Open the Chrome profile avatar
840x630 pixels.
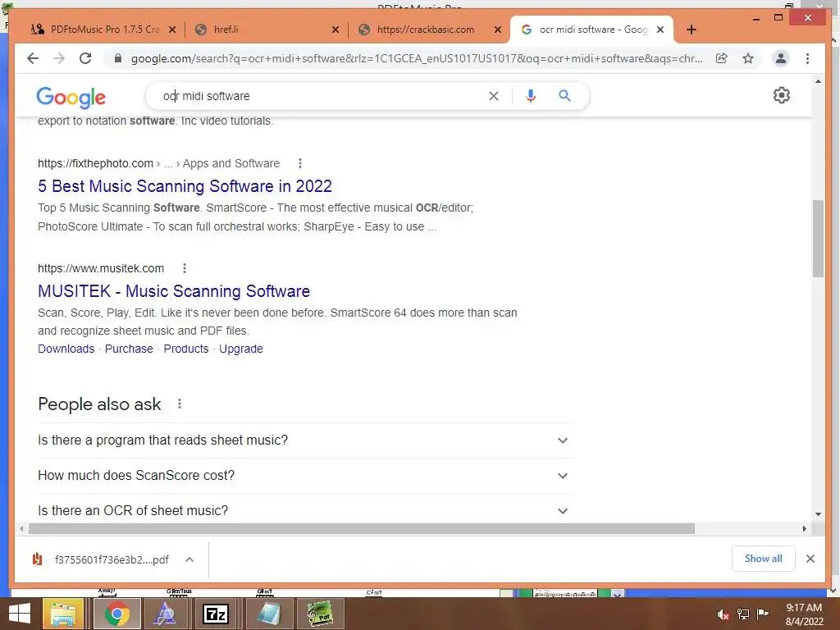click(x=781, y=58)
